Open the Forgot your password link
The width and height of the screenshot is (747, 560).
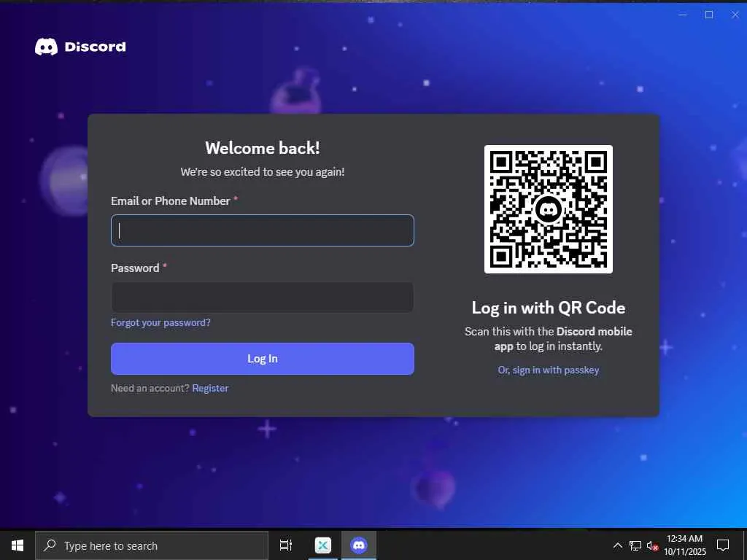coord(160,322)
